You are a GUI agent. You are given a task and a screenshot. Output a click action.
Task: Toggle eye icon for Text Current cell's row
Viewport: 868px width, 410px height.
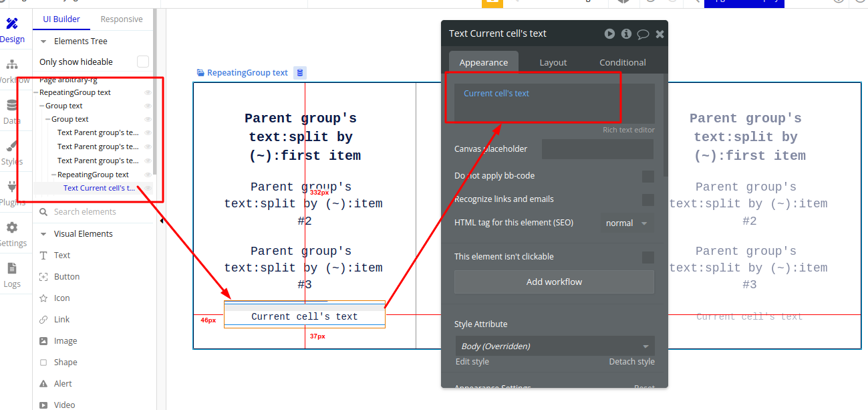(x=148, y=189)
